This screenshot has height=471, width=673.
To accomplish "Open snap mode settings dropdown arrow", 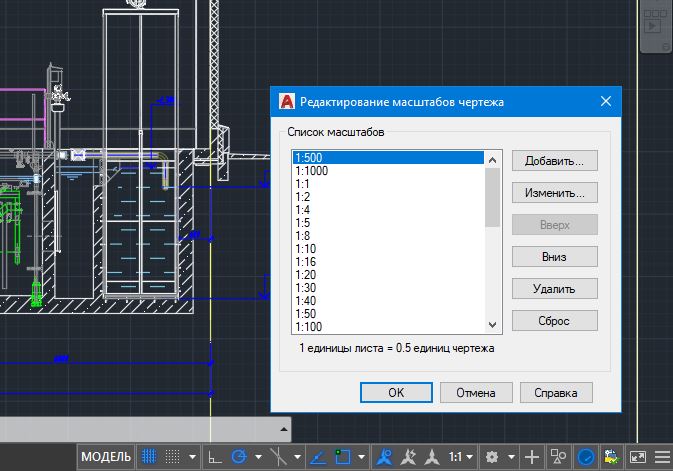I will pos(193,457).
